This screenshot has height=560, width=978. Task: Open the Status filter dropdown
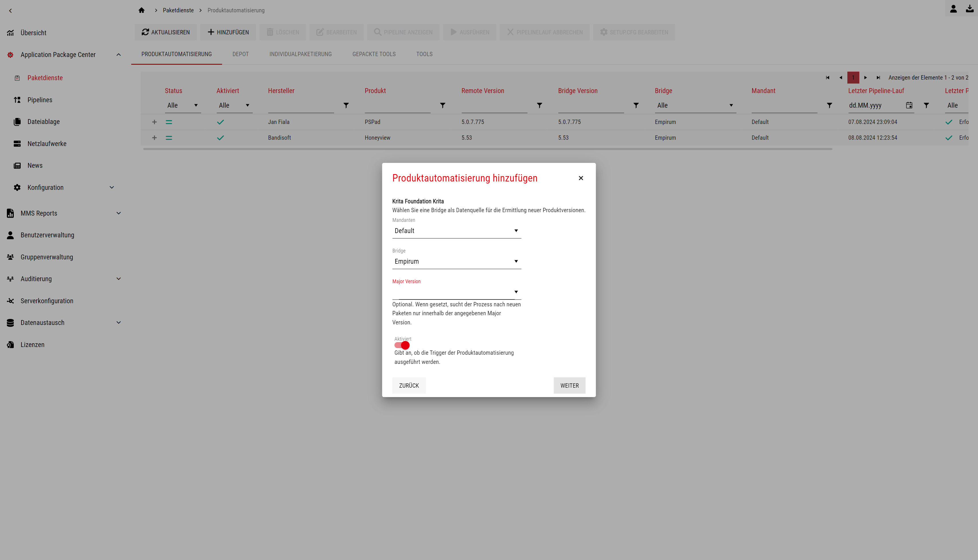(x=183, y=105)
